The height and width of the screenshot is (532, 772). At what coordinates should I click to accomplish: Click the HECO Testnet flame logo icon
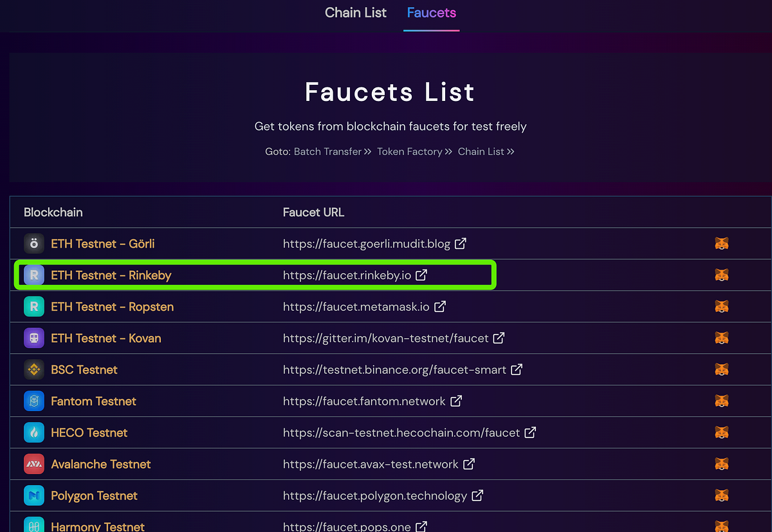[33, 432]
